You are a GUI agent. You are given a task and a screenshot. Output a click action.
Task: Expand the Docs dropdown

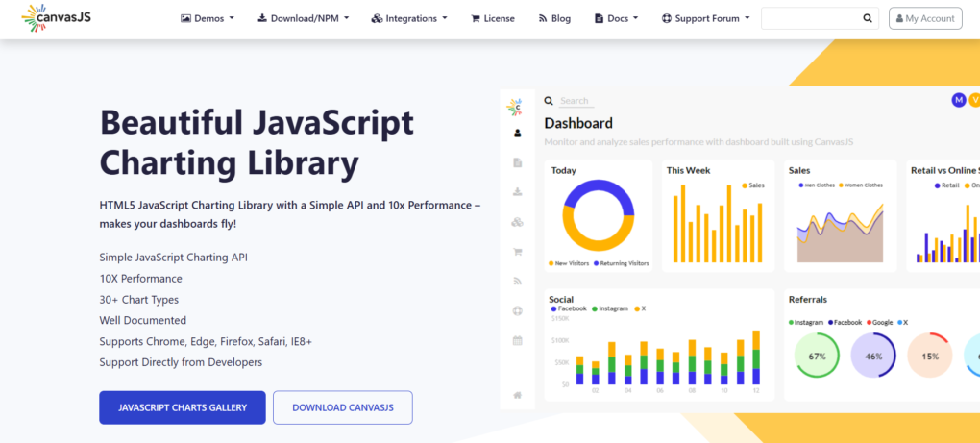[616, 19]
